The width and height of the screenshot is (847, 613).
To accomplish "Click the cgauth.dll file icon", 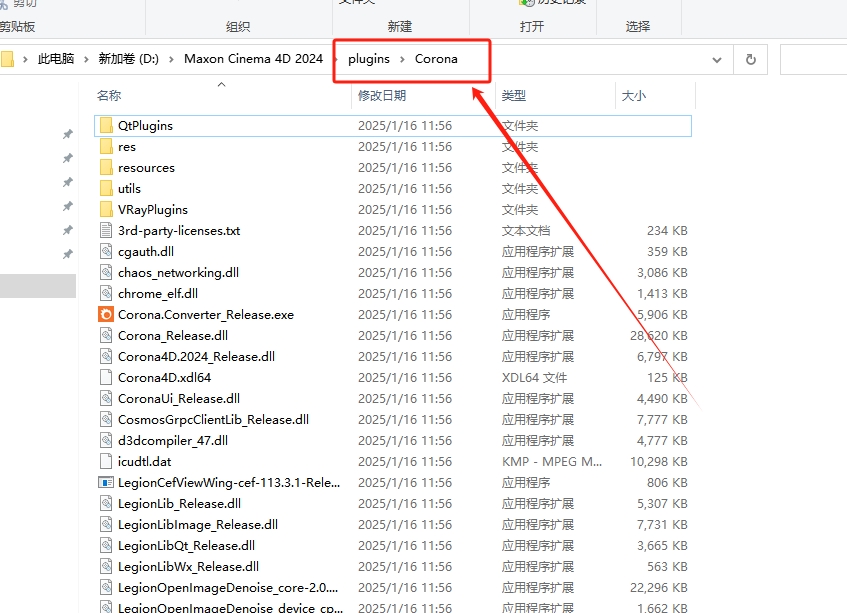I will coord(106,252).
